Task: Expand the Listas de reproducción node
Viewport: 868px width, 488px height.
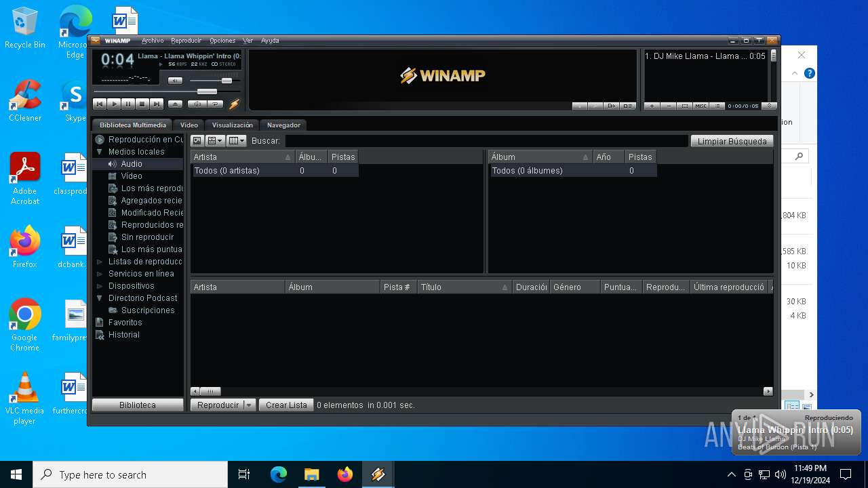Action: pyautogui.click(x=100, y=262)
